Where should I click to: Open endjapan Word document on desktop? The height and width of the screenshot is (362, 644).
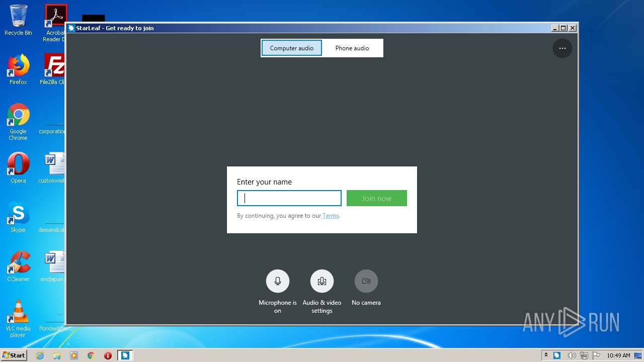pyautogui.click(x=53, y=266)
